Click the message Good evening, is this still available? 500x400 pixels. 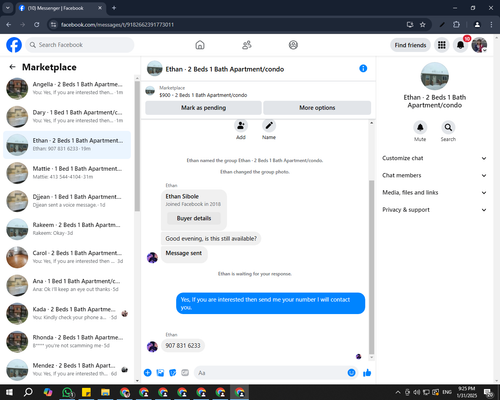pyautogui.click(x=211, y=239)
